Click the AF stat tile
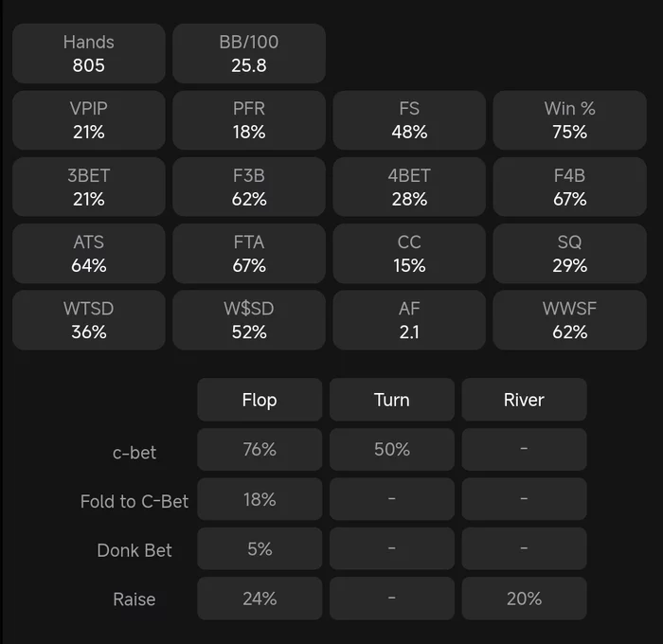 (x=409, y=320)
